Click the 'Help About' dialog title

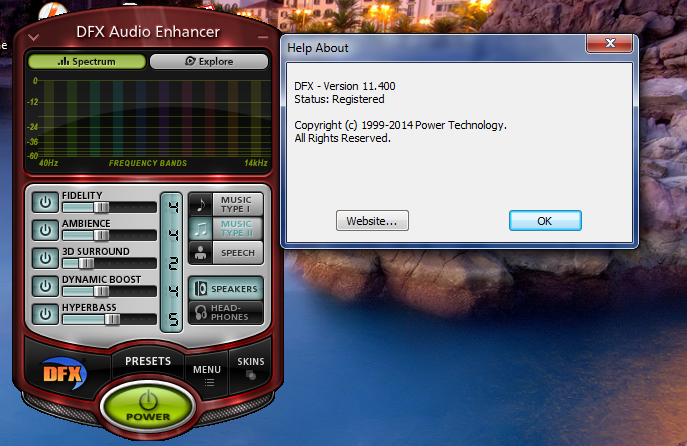point(318,48)
